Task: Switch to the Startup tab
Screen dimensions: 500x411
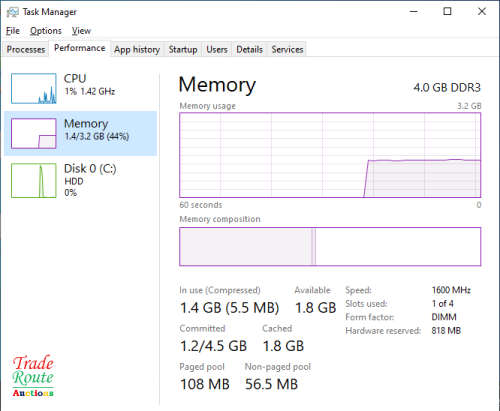Action: tap(183, 49)
